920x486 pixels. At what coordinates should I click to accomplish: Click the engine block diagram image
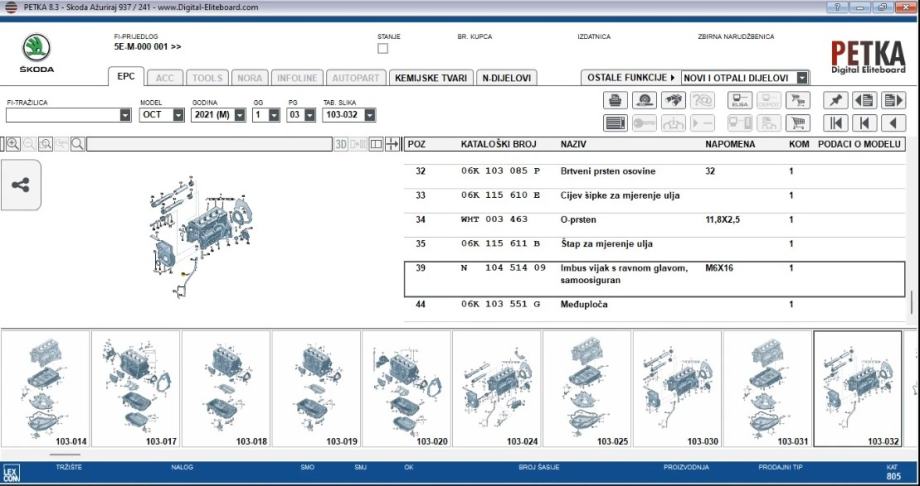[200, 236]
